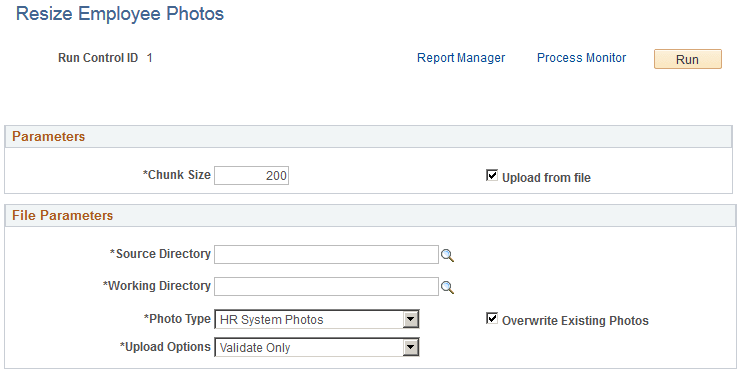Click the *Photo Type label
The width and height of the screenshot is (744, 376).
point(177,319)
